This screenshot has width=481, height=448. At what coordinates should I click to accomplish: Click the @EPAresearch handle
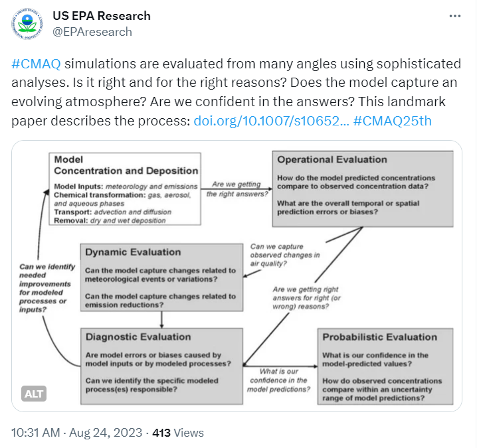(92, 32)
